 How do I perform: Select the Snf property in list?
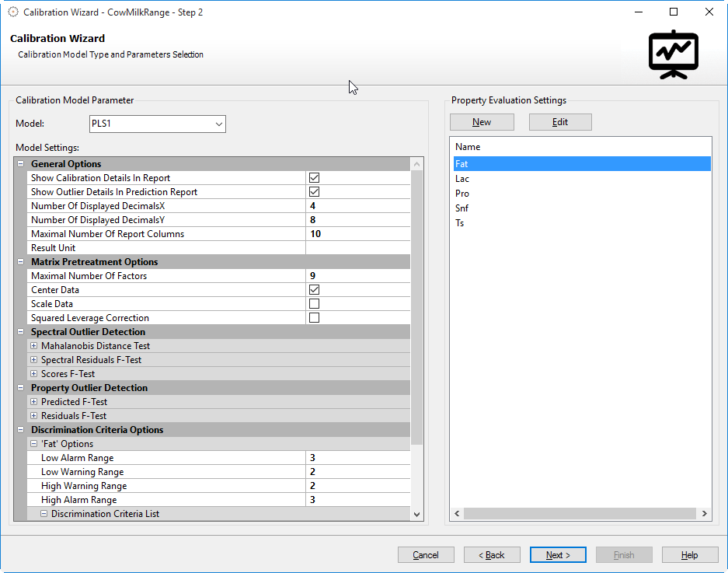[x=462, y=208]
